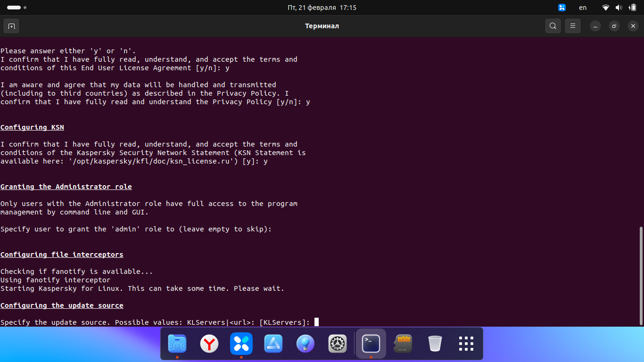Open the blue four-petal app in dock

[x=241, y=344]
